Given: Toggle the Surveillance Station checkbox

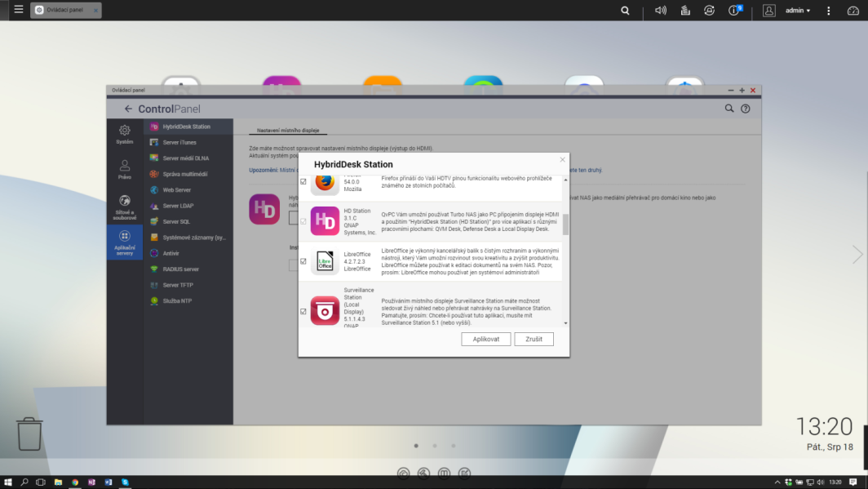Looking at the screenshot, I should point(303,312).
